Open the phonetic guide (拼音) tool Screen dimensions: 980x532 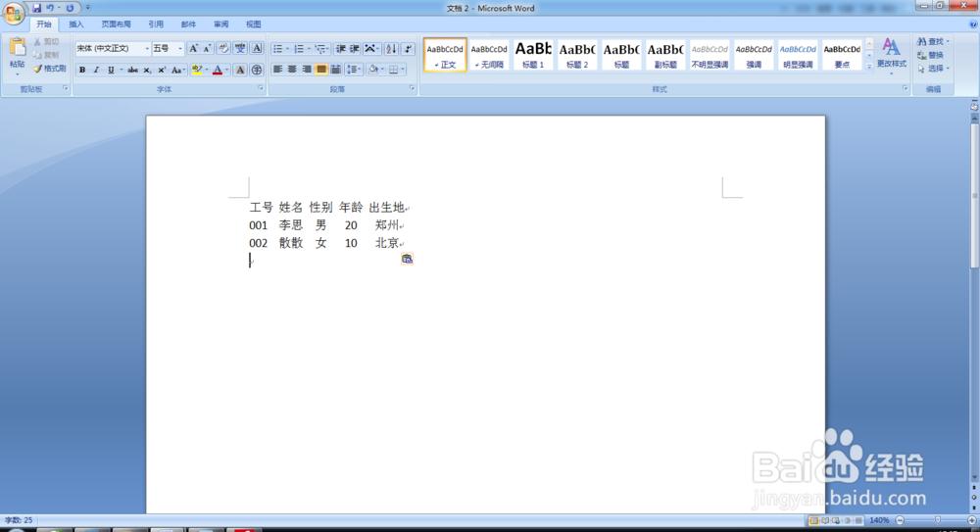pyautogui.click(x=240, y=48)
